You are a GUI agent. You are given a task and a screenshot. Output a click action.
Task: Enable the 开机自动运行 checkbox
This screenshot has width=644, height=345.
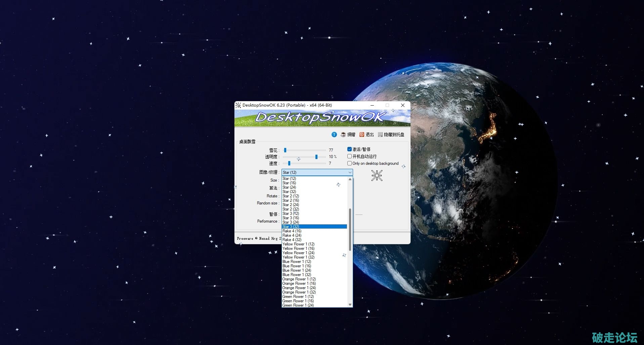click(x=349, y=156)
